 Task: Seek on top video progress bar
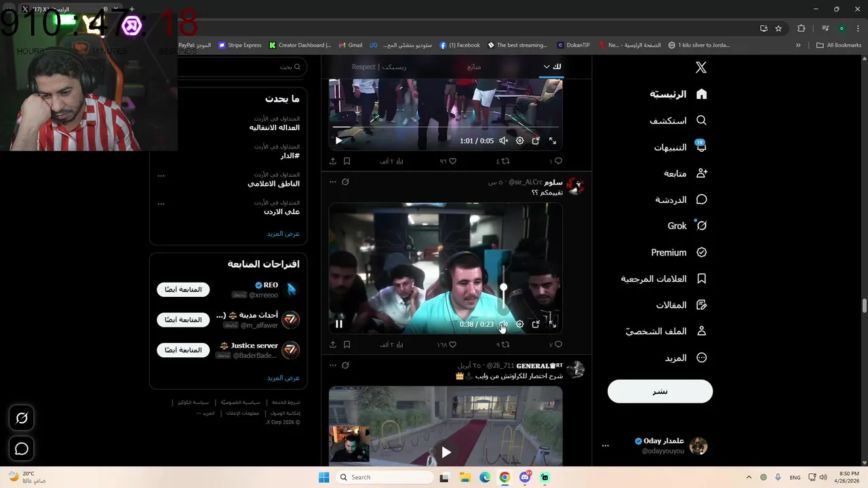[x=446, y=127]
